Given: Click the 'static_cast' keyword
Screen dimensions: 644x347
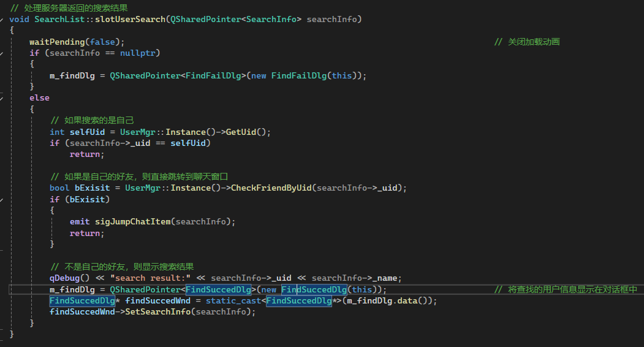Looking at the screenshot, I should [233, 300].
